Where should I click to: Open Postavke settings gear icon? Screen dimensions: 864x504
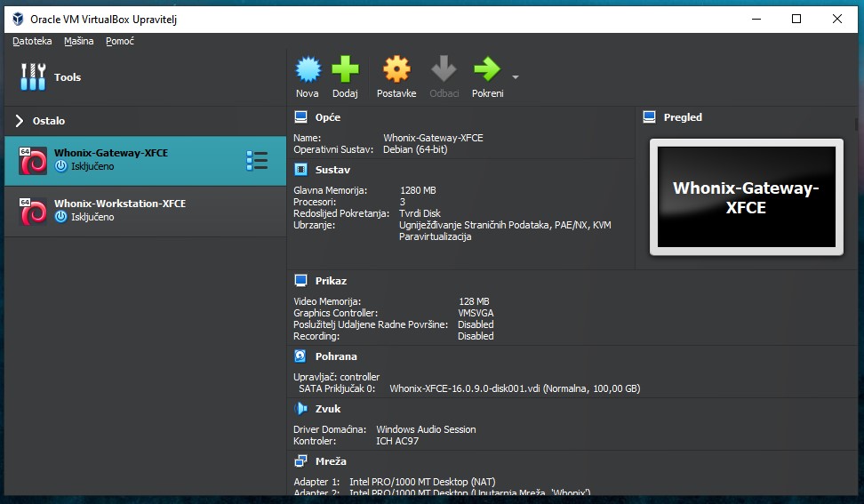click(396, 69)
